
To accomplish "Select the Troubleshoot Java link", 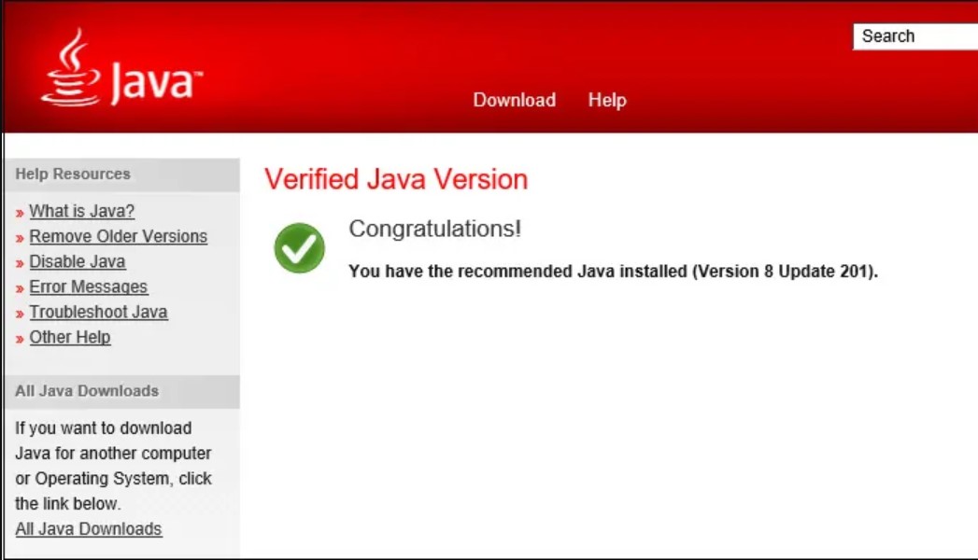I will click(x=98, y=312).
